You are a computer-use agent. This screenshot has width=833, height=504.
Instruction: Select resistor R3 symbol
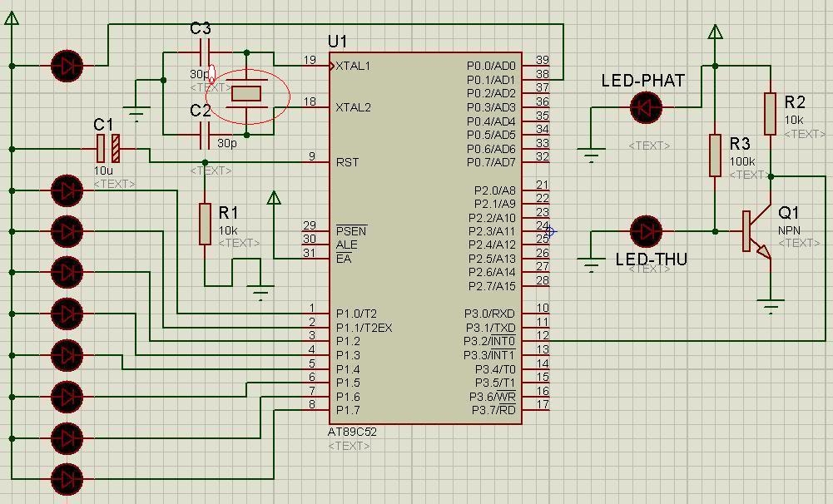point(715,155)
